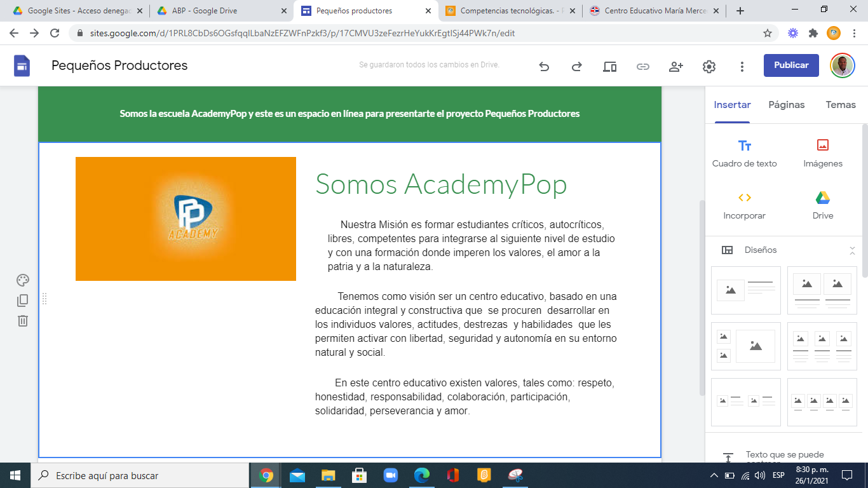
Task: Go back in browser
Action: [14, 33]
